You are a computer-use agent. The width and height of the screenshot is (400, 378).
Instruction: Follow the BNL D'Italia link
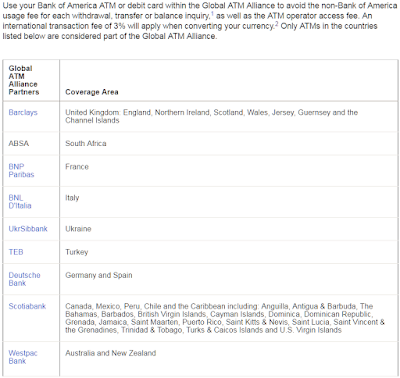[20, 202]
